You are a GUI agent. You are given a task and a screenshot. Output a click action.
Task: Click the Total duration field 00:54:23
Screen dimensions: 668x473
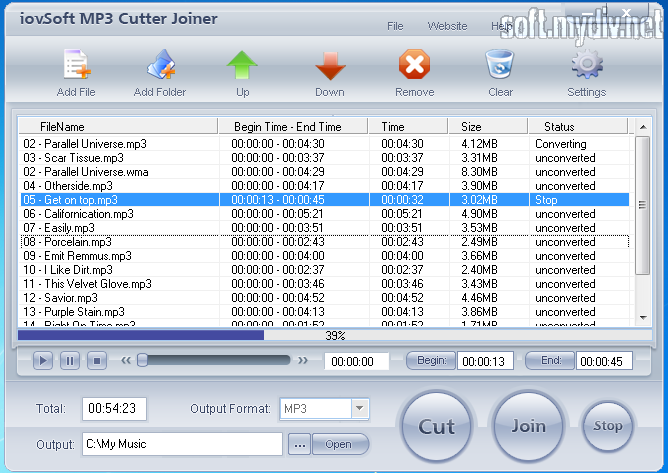click(x=114, y=408)
